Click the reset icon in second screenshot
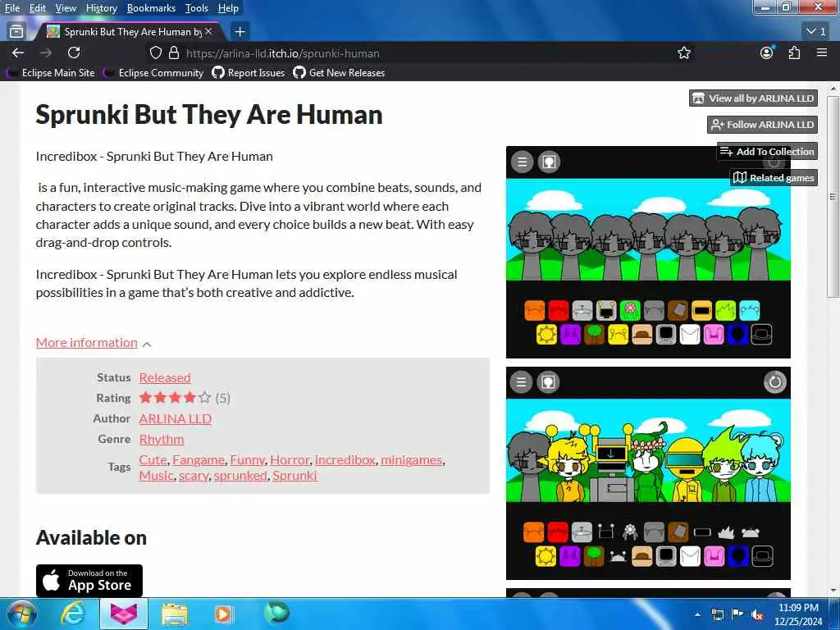Image resolution: width=840 pixels, height=630 pixels. pos(774,382)
